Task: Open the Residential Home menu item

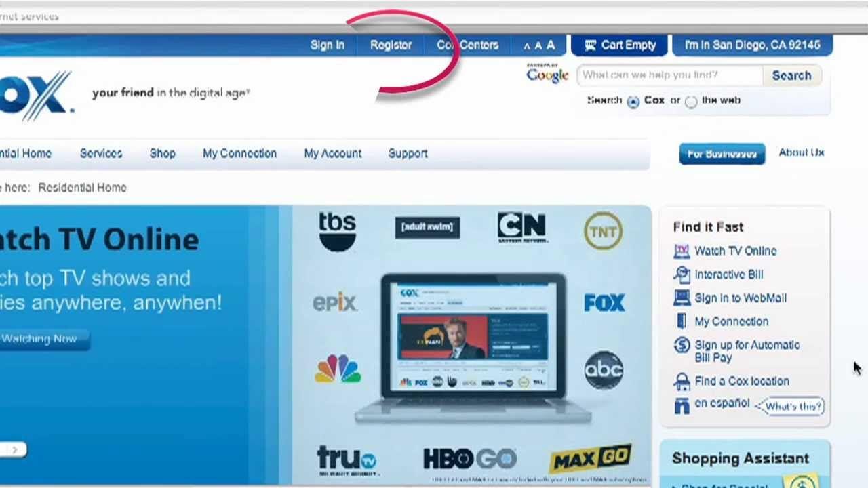Action: (26, 153)
